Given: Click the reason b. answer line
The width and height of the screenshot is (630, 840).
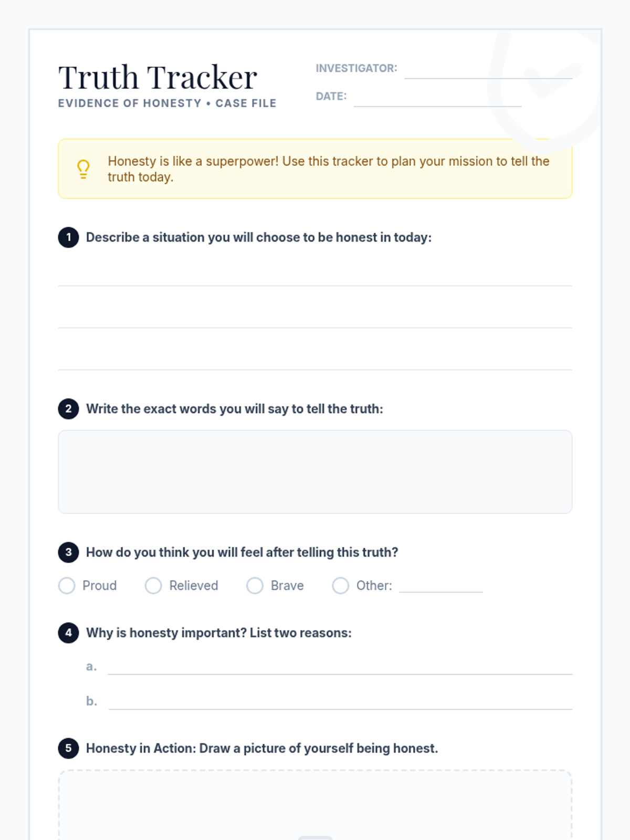Looking at the screenshot, I should pos(340,702).
